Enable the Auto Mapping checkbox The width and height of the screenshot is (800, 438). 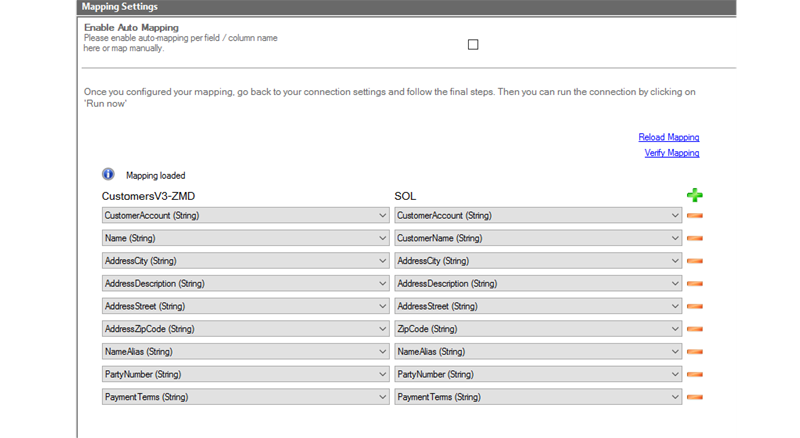coord(473,44)
